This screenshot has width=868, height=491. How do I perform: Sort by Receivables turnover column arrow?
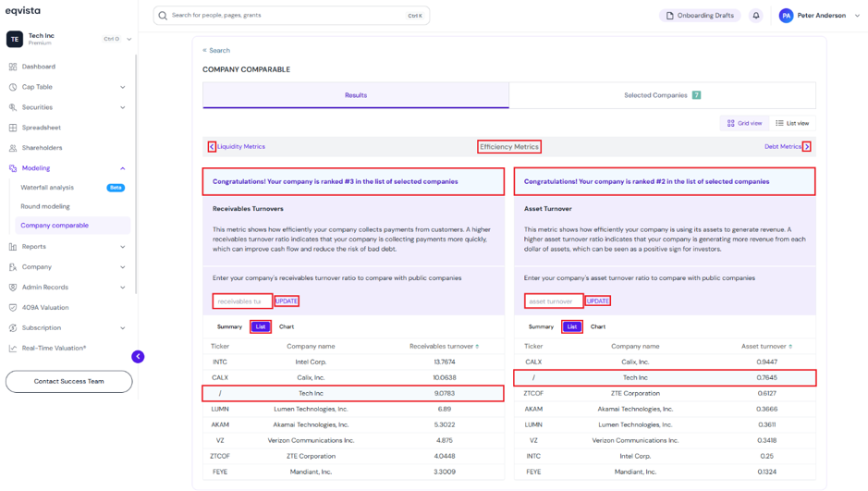(477, 347)
